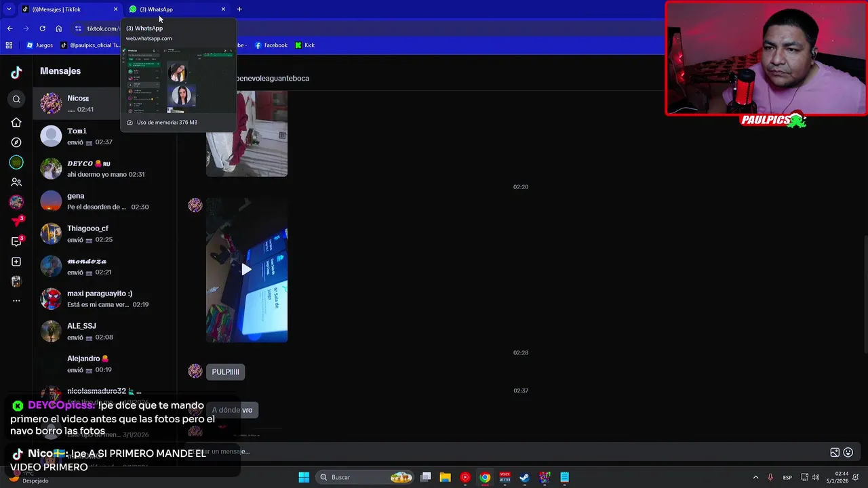Close the WhatsApp tab
Screen dimensions: 868x488
[x=223, y=9]
